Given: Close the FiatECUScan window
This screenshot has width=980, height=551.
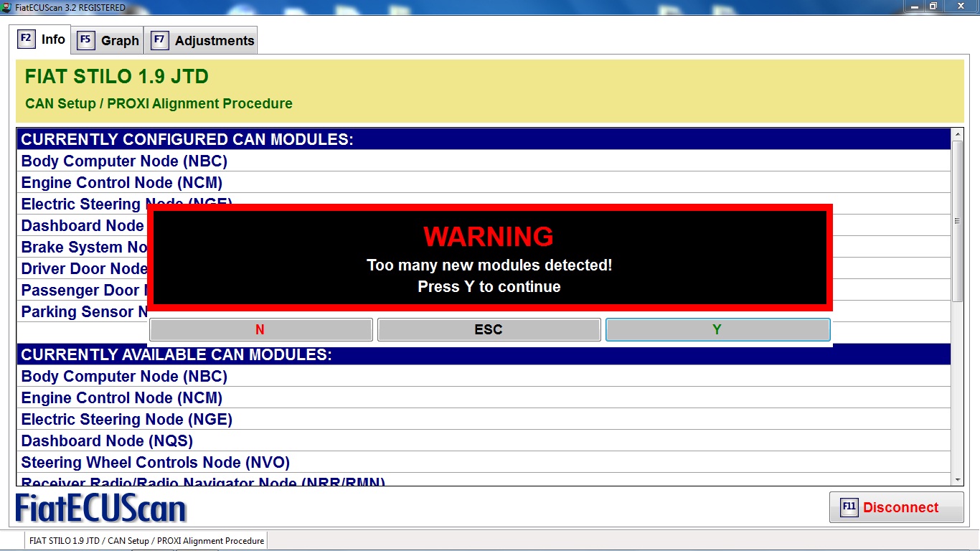Looking at the screenshot, I should [x=960, y=6].
